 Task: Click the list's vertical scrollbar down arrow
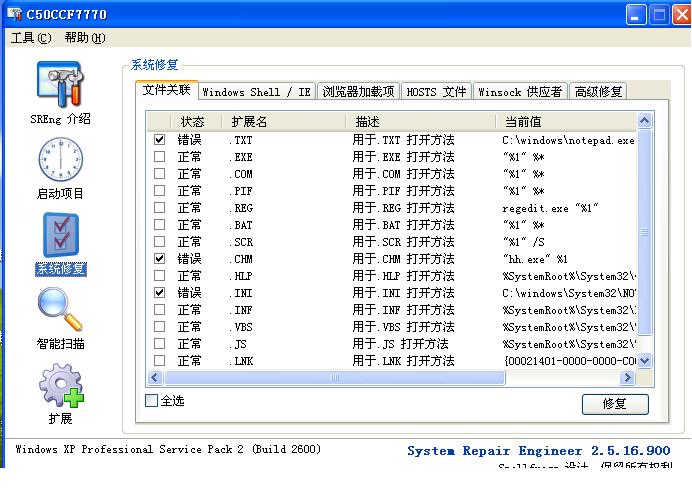click(645, 361)
